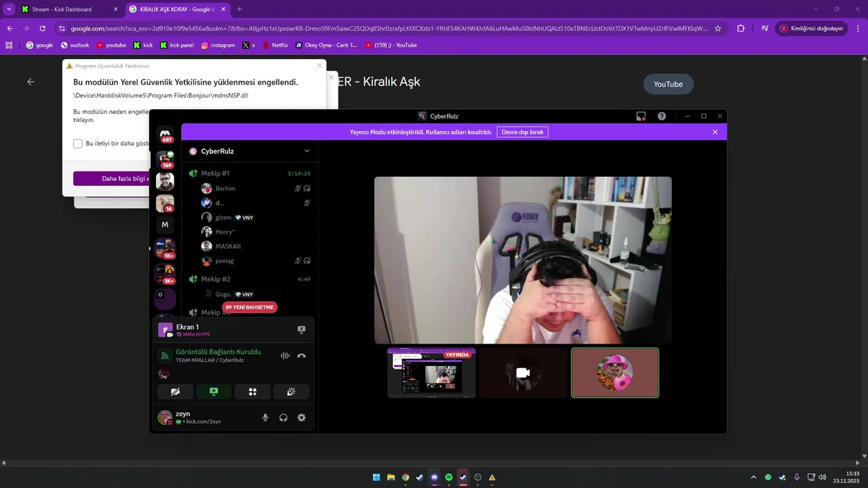Open instagram bookmark

pyautogui.click(x=218, y=45)
